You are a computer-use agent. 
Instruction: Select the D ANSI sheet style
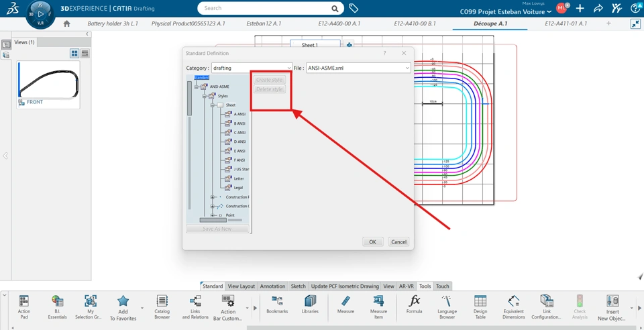[x=239, y=142]
